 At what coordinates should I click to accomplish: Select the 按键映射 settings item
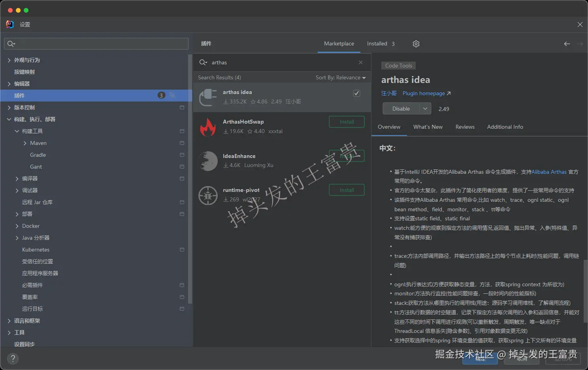point(24,72)
